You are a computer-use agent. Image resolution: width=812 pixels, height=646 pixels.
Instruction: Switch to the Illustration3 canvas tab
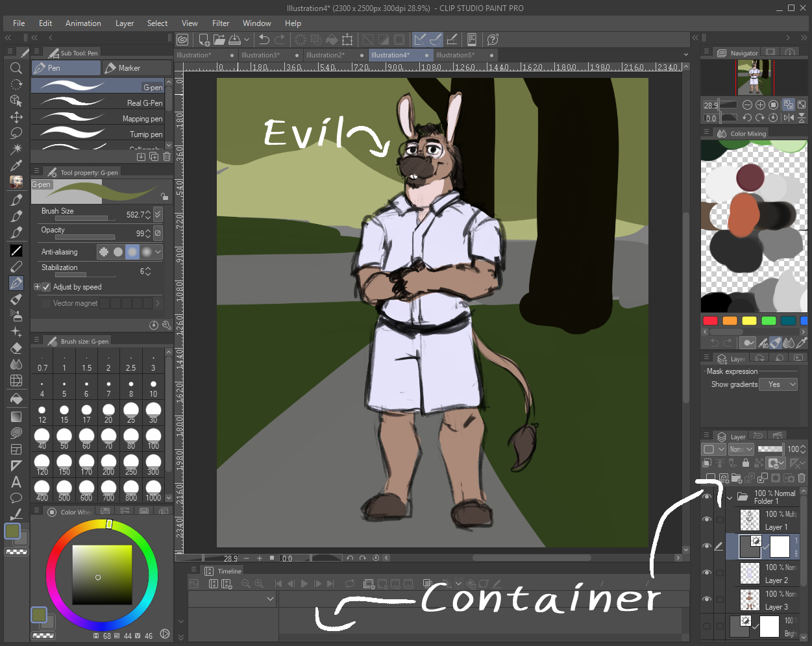[261, 55]
